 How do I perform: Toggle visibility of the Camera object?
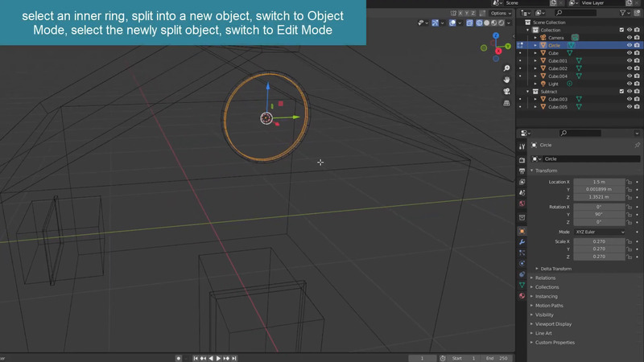pyautogui.click(x=629, y=38)
